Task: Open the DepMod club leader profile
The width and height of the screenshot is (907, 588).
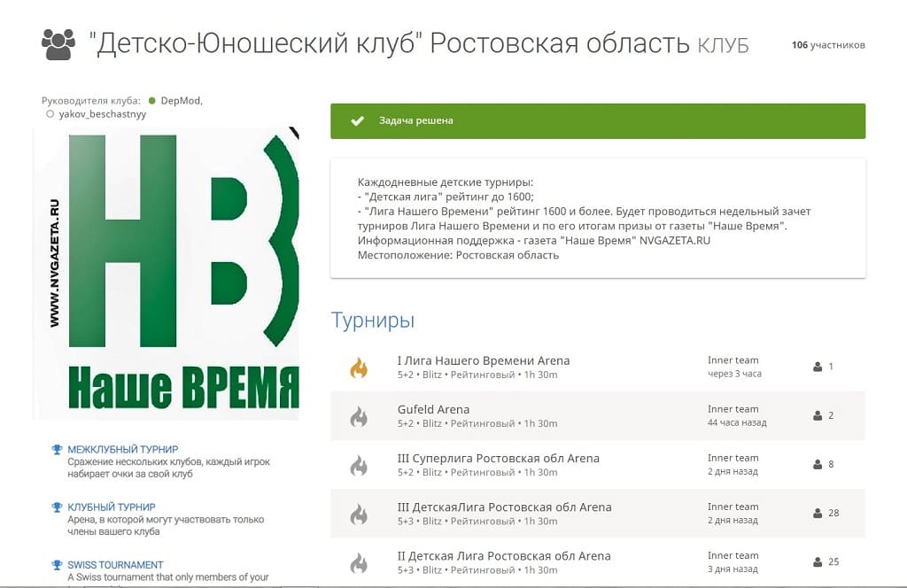Action: 181,101
